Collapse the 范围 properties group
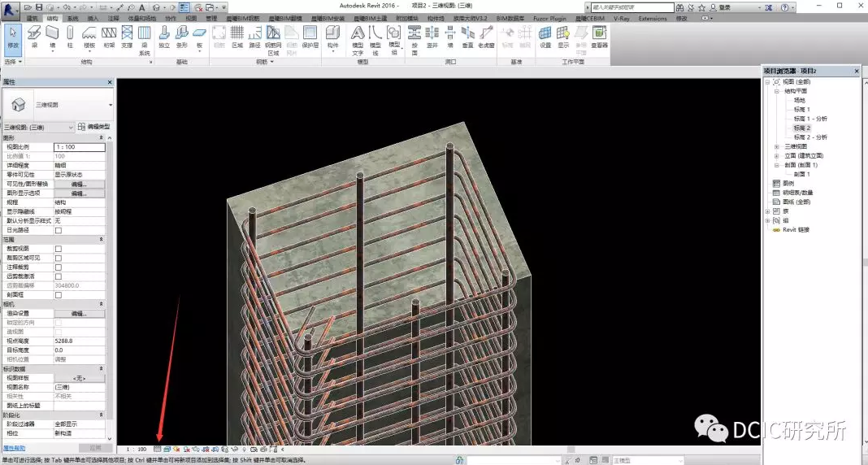This screenshot has height=465, width=868. pyautogui.click(x=102, y=240)
